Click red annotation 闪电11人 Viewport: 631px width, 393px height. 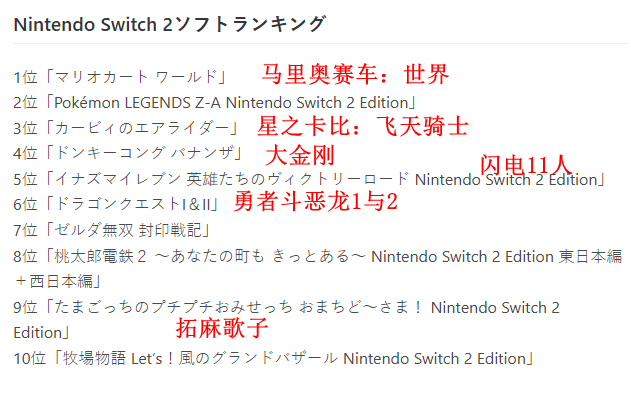526,165
